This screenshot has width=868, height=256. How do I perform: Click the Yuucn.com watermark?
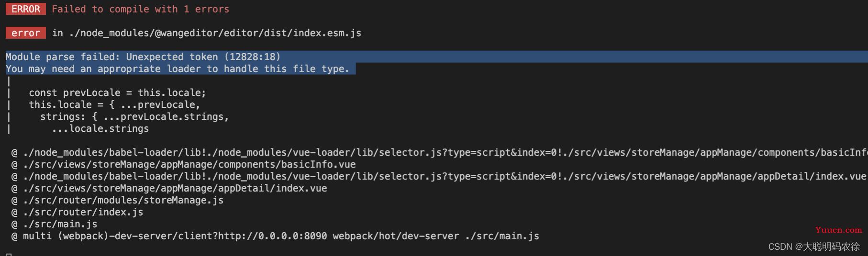coord(839,230)
